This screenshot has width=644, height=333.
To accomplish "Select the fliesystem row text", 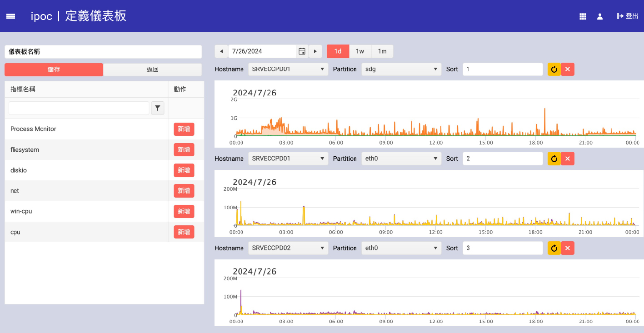I will (x=25, y=150).
